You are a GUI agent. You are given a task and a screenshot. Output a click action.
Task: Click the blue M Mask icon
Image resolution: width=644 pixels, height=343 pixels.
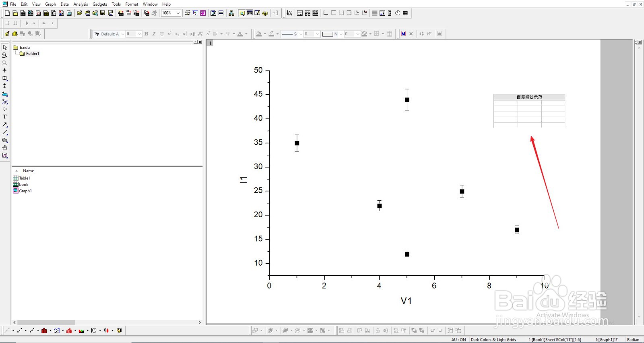[x=403, y=34]
